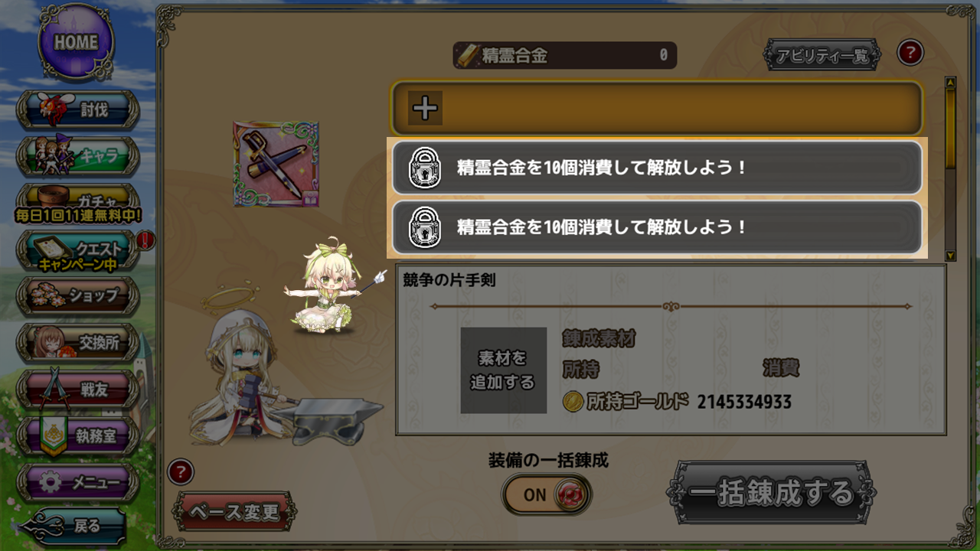Click the 精霊合金 gold bar icon
The height and width of the screenshot is (551, 980).
(x=467, y=55)
